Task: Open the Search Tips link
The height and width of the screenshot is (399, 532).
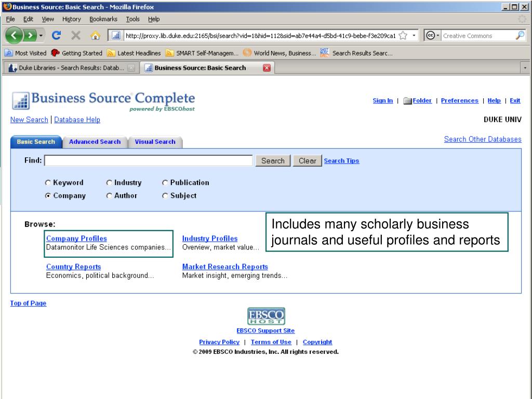Action: (341, 161)
